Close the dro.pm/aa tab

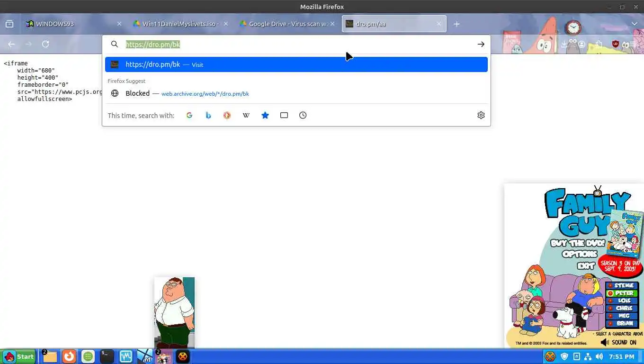tap(439, 24)
